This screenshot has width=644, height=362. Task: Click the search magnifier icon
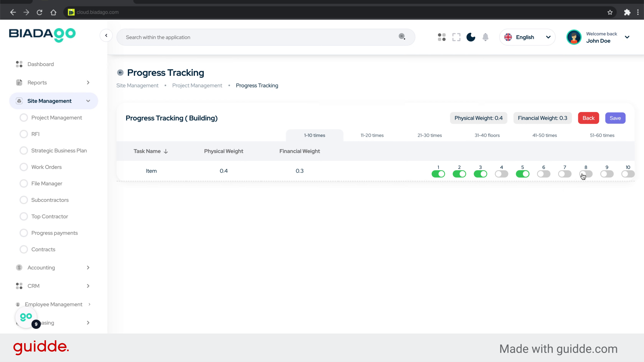pos(402,37)
